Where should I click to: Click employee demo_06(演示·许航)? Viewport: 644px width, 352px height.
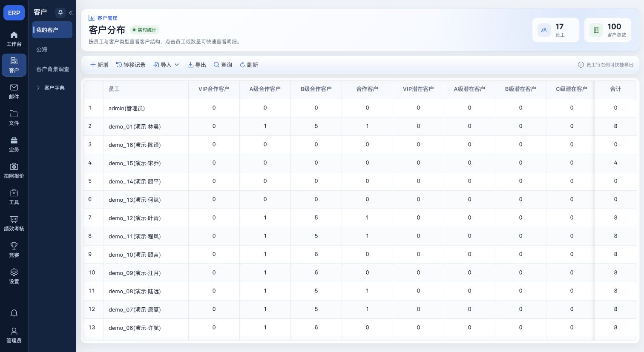(x=135, y=328)
